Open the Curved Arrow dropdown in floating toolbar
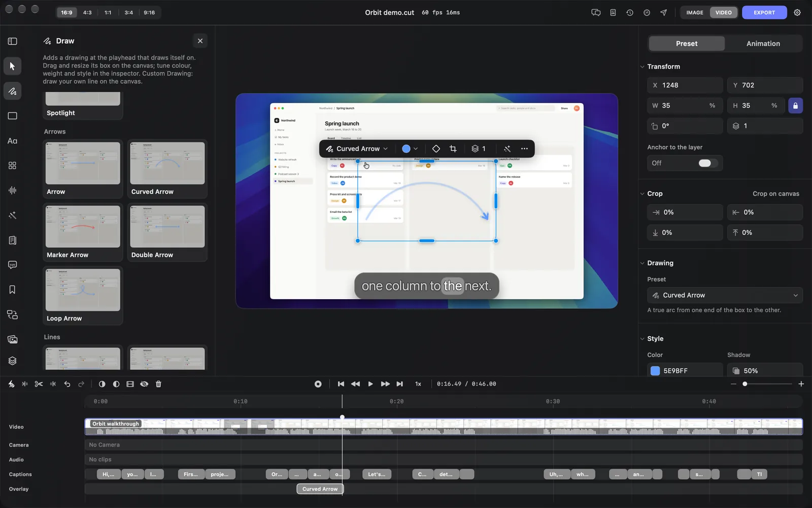 click(x=357, y=149)
